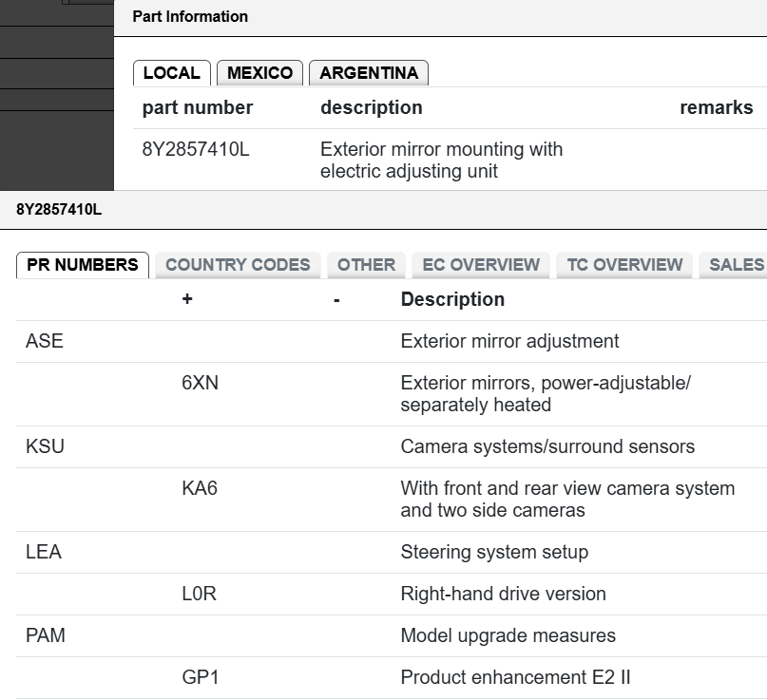This screenshot has width=767, height=700.
Task: Select the KA6 PR code
Action: [200, 488]
